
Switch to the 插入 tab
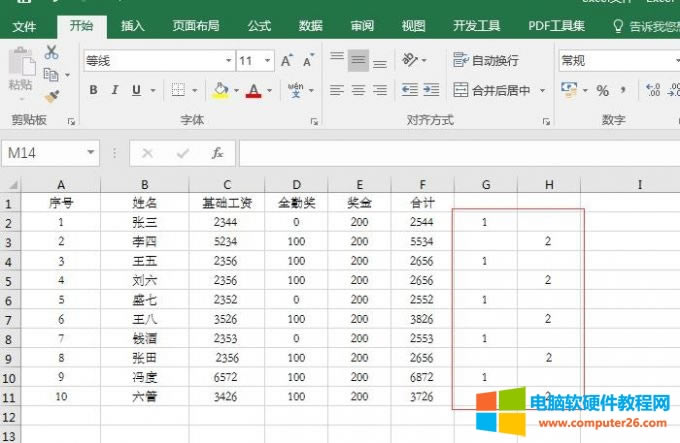pyautogui.click(x=132, y=26)
